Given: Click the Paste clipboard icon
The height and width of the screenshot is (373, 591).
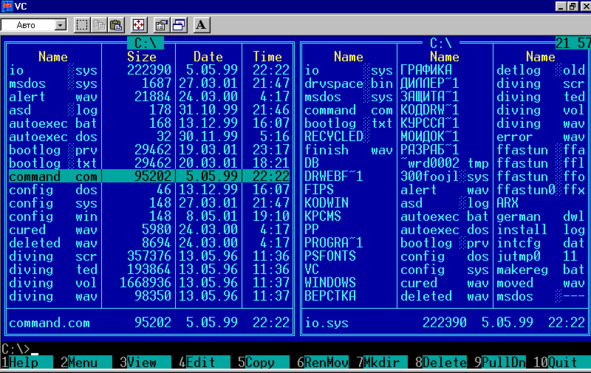Looking at the screenshot, I should coord(116,25).
